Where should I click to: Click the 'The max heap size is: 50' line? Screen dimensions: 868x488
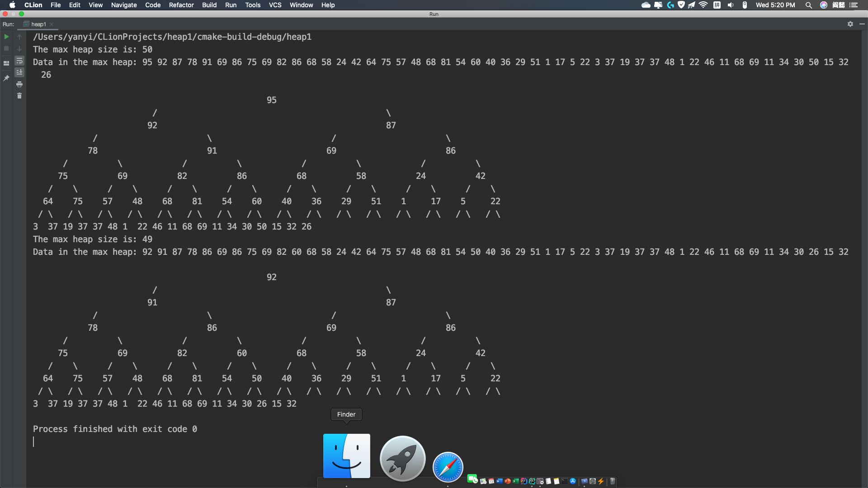click(x=93, y=49)
